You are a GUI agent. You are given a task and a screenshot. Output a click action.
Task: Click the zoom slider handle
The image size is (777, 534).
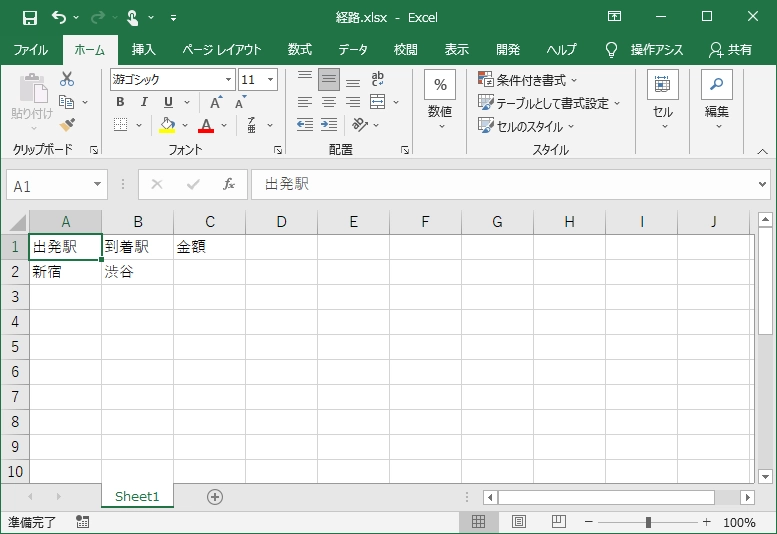(648, 522)
